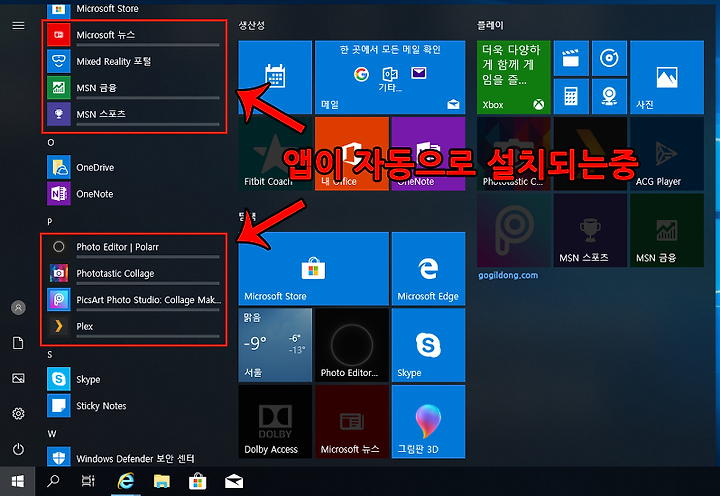
Task: Open the Start menu hamburger expand button
Action: click(18, 26)
